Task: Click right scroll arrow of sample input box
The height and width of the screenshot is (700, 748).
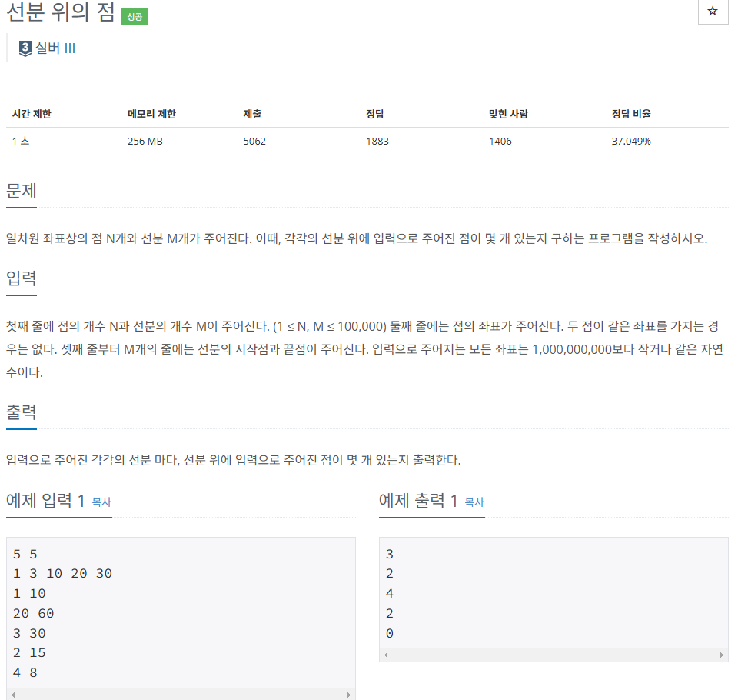Action: pos(349,695)
